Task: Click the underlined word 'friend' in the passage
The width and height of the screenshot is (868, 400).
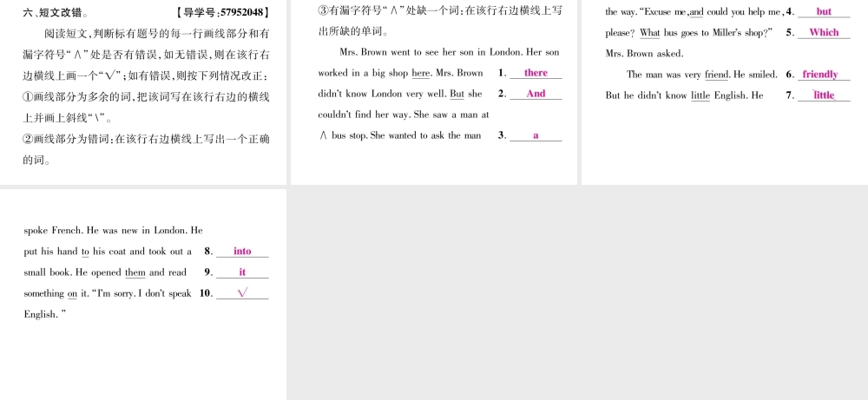Action: click(716, 74)
